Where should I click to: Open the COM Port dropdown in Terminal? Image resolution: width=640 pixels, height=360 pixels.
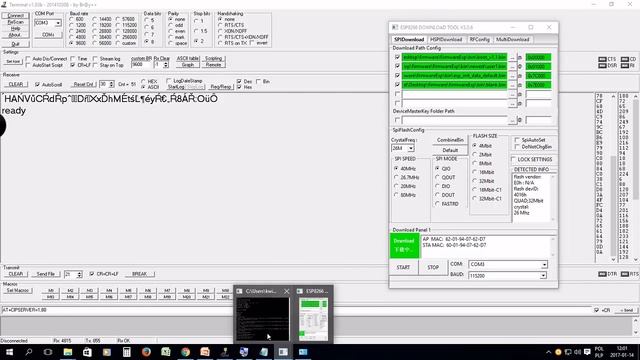[58, 23]
